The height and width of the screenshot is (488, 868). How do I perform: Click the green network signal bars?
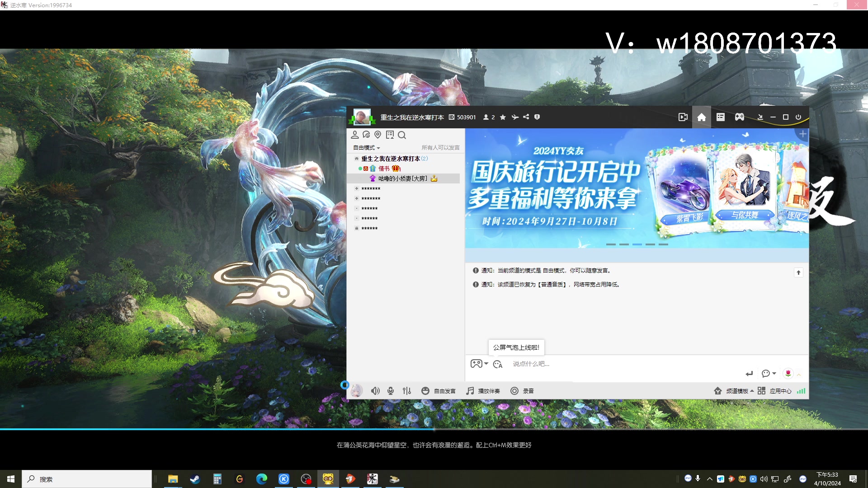point(801,391)
